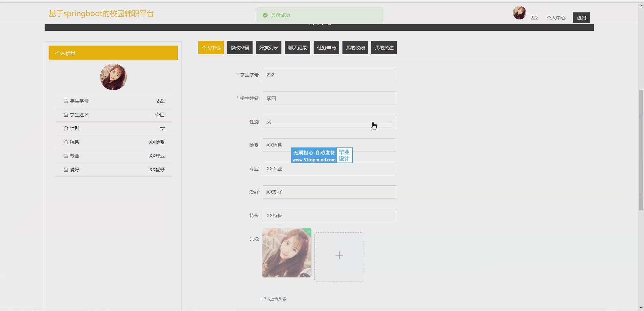644x311 pixels.
Task: Click the scrollbar down arrow
Action: 641,308
